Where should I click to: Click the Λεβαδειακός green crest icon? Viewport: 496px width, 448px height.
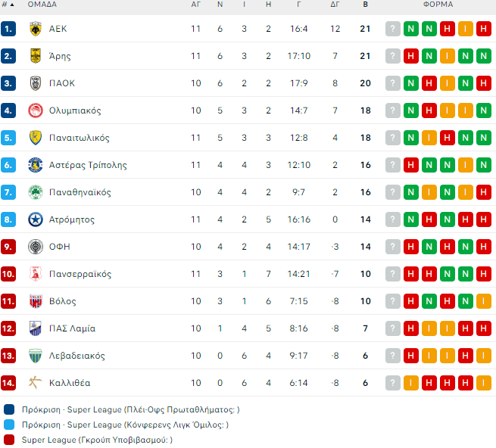pos(36,356)
